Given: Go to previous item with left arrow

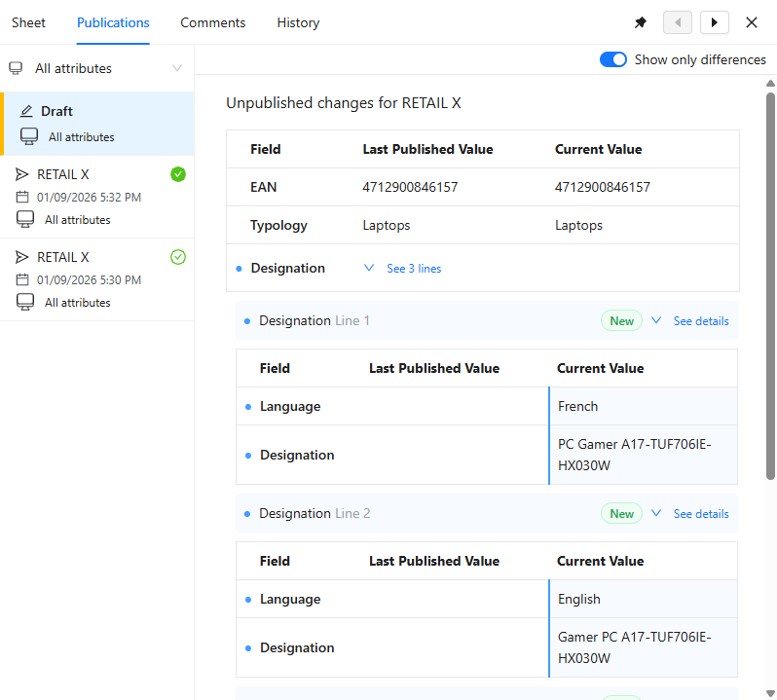Looking at the screenshot, I should pyautogui.click(x=677, y=22).
